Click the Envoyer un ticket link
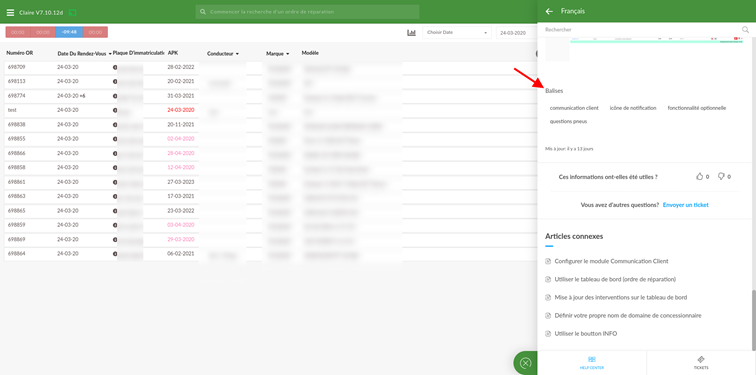Screen dimensions: 756x375 point(686,205)
